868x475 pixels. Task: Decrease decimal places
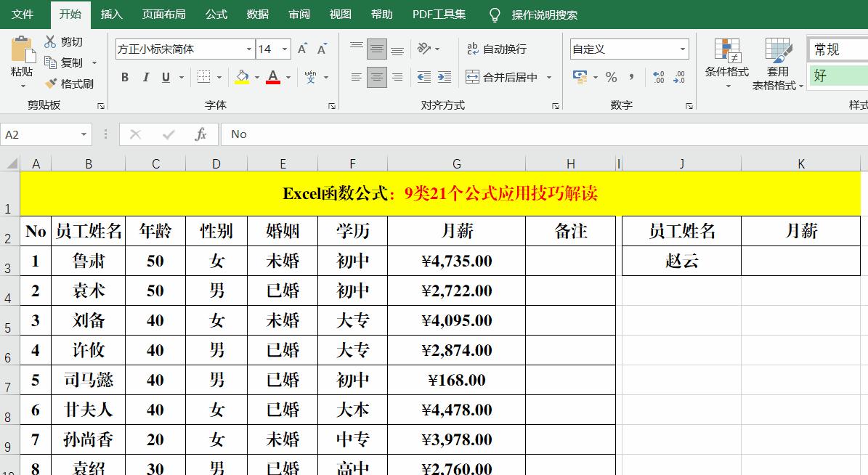pyautogui.click(x=679, y=77)
